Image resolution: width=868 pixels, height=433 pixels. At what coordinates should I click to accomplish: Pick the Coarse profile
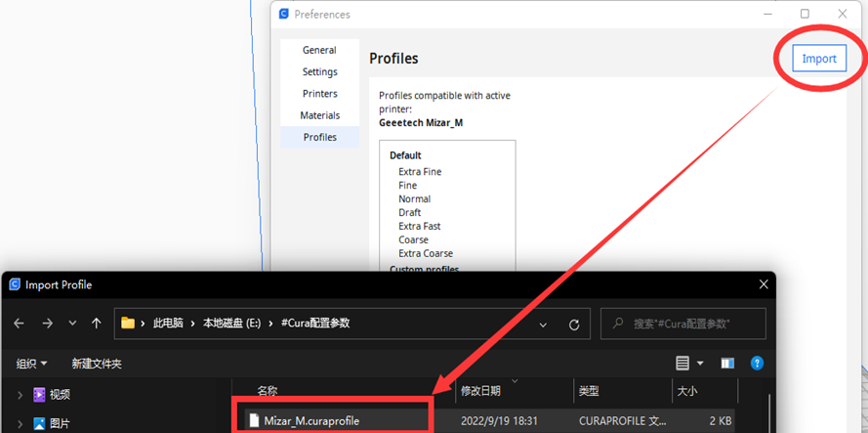pos(413,239)
